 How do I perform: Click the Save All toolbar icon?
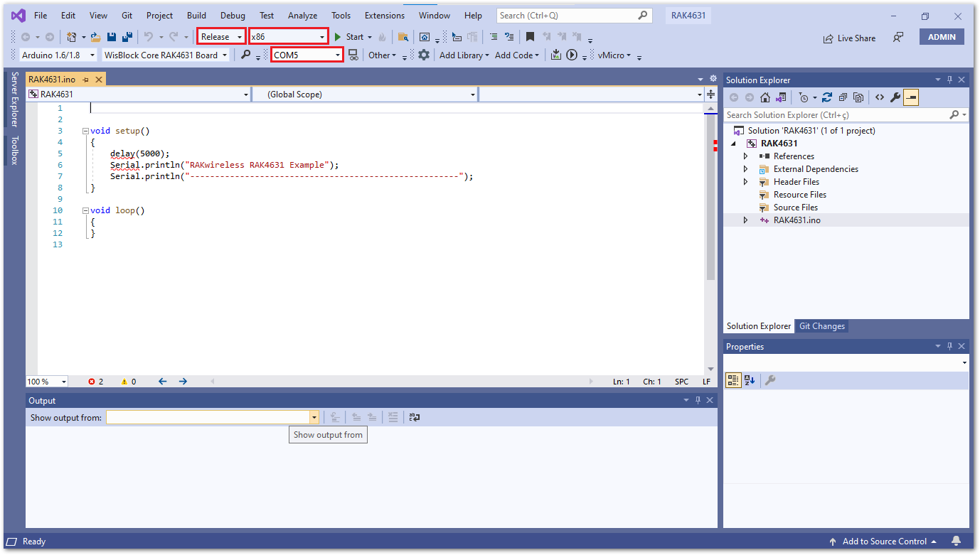point(127,37)
